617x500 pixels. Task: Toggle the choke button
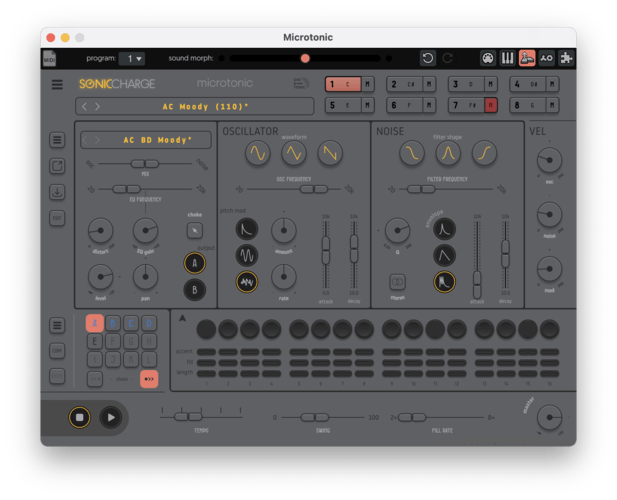coord(195,231)
